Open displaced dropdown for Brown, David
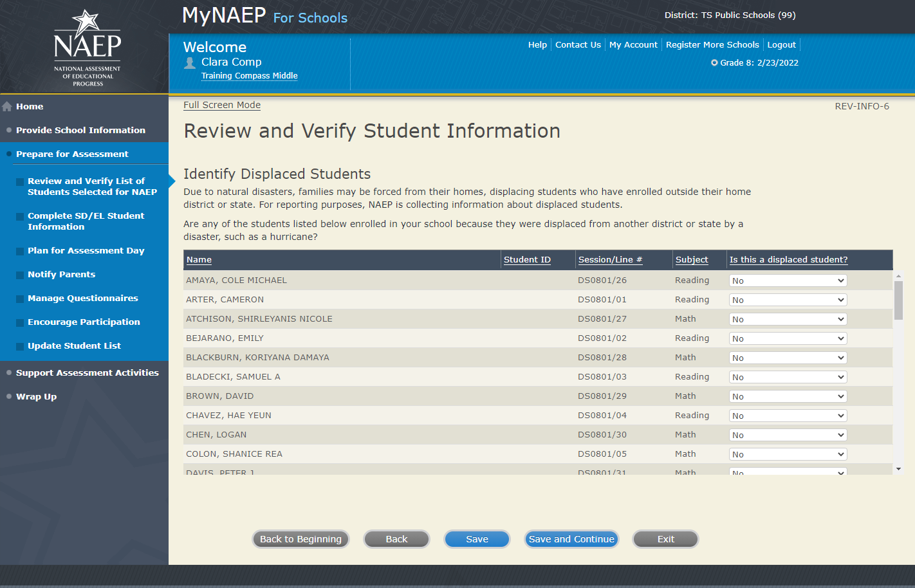 pyautogui.click(x=788, y=396)
